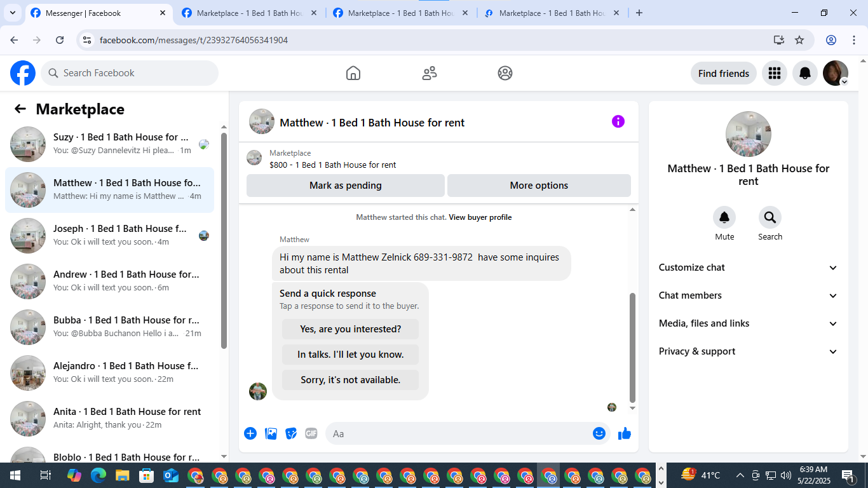Open listing thumbnail in right panel

tap(749, 134)
